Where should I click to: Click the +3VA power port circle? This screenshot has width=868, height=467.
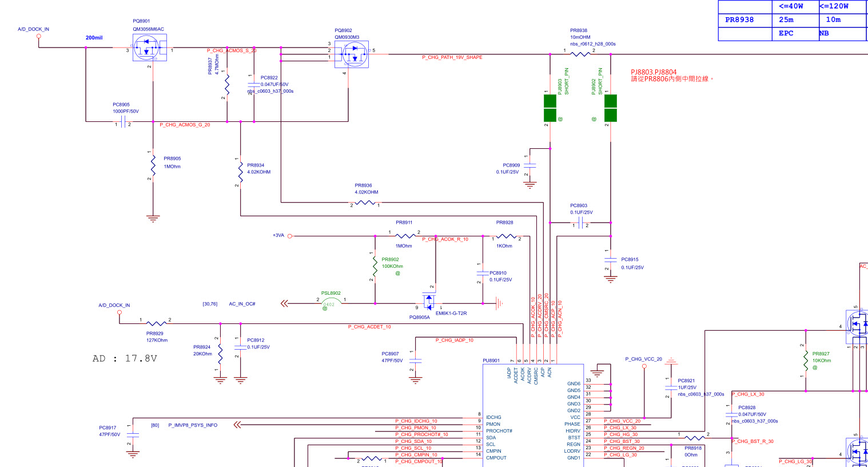289,236
